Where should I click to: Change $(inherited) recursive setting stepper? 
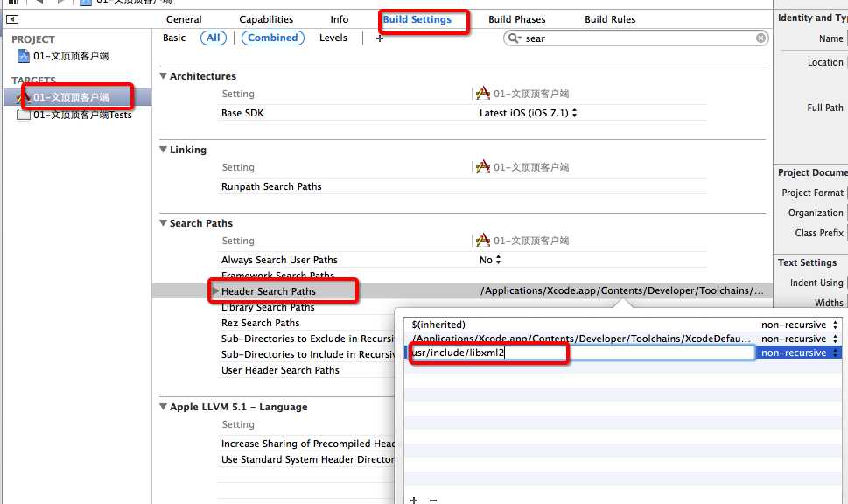pos(835,325)
